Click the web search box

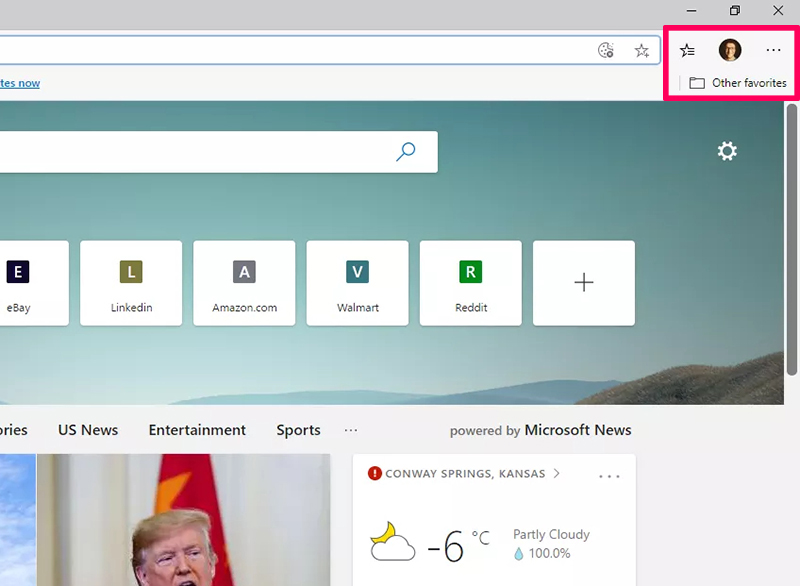218,152
